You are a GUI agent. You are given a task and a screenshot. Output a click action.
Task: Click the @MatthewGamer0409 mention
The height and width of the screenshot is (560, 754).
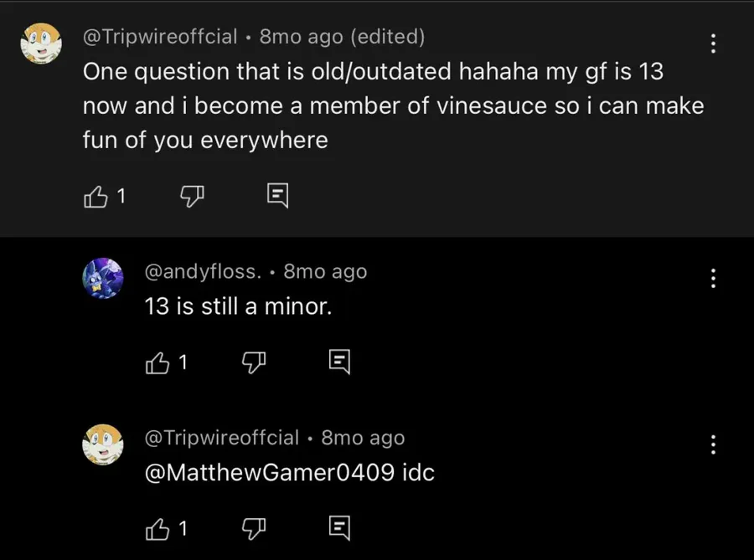click(270, 472)
